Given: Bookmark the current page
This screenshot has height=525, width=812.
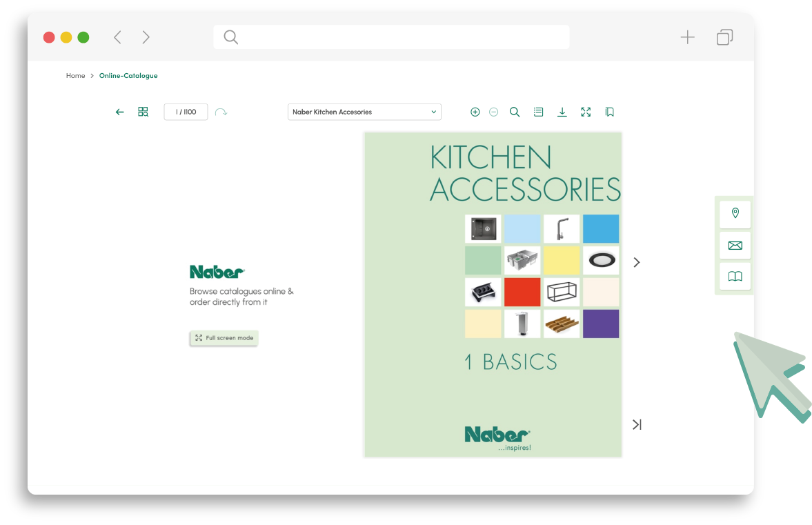Looking at the screenshot, I should tap(609, 112).
